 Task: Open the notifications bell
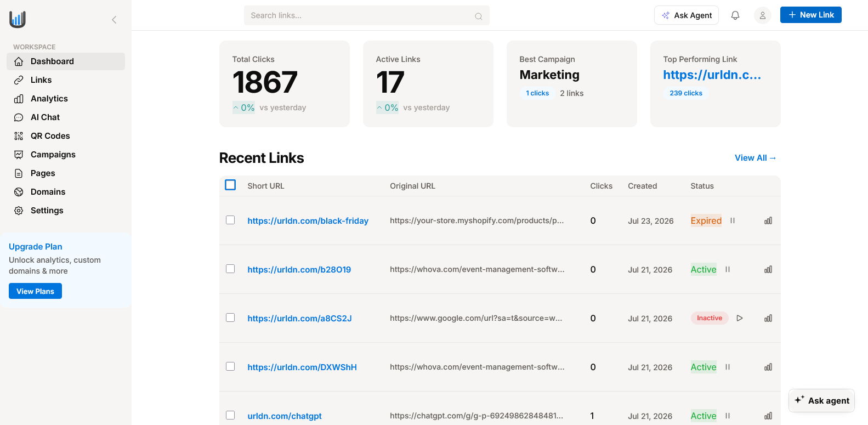pos(735,15)
